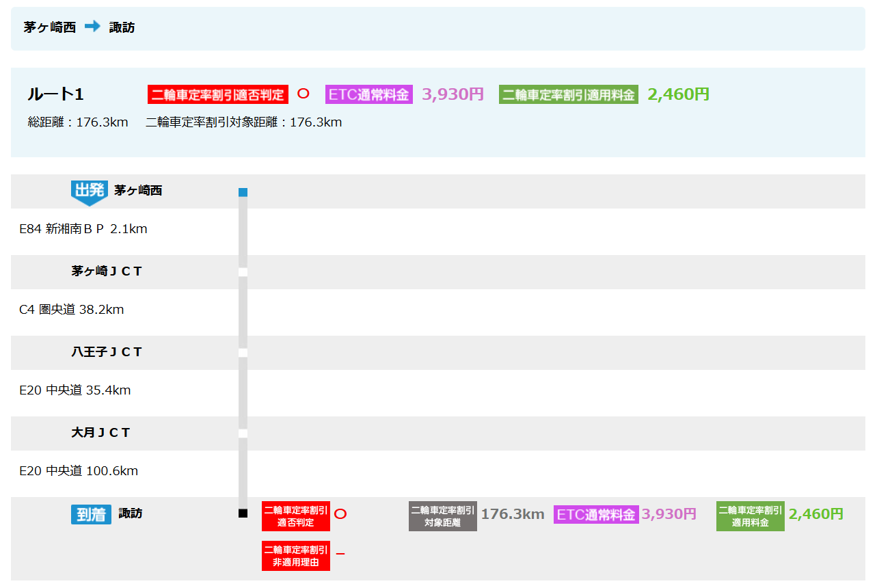The width and height of the screenshot is (877, 588).
Task: Click the red 二輪車定率割引非適用理由 badge
Action: point(295,555)
